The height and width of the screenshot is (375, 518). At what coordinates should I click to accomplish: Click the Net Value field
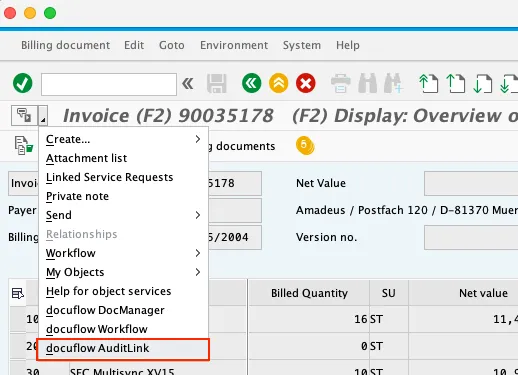(471, 183)
